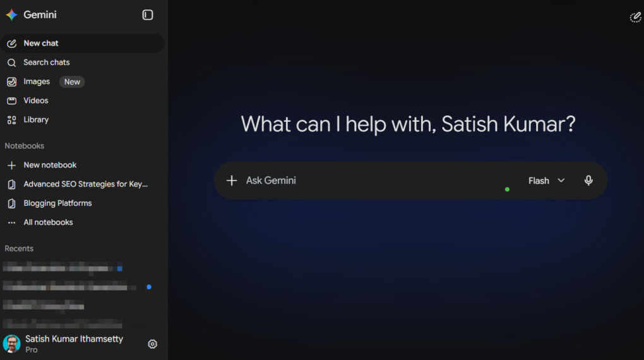Collapse the sidebar panel toggle

click(148, 15)
